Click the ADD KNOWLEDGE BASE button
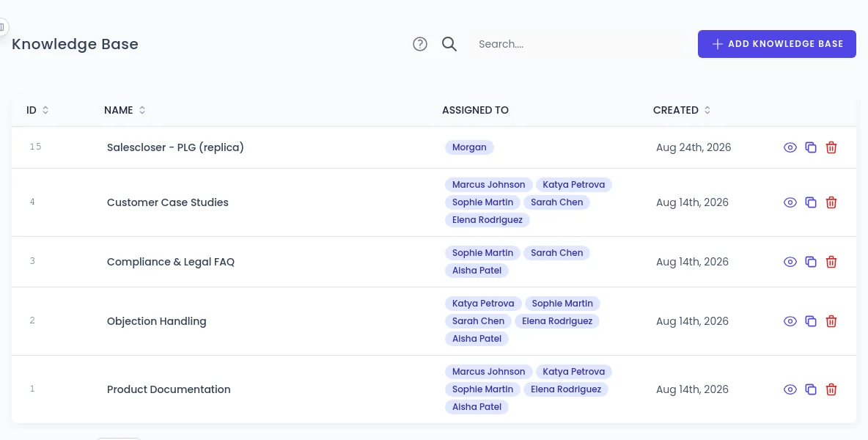Image resolution: width=868 pixels, height=440 pixels. (776, 44)
